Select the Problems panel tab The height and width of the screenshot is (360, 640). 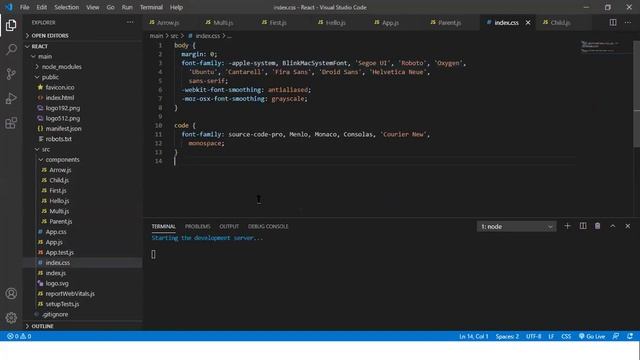pos(198,226)
